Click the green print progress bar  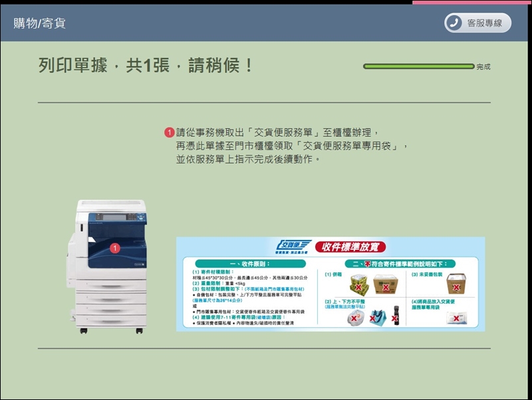point(418,66)
